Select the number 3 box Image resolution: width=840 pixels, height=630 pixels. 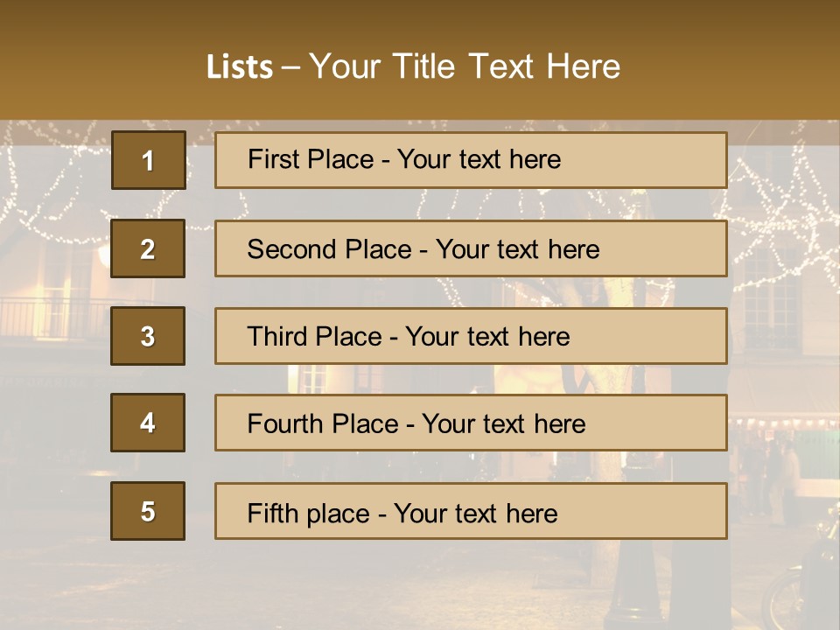148,336
